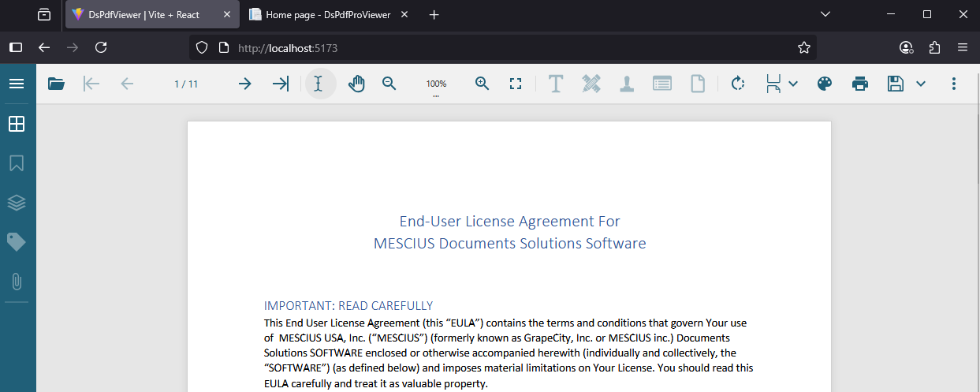The height and width of the screenshot is (392, 980).
Task: Click the site information page icon
Action: tap(223, 47)
